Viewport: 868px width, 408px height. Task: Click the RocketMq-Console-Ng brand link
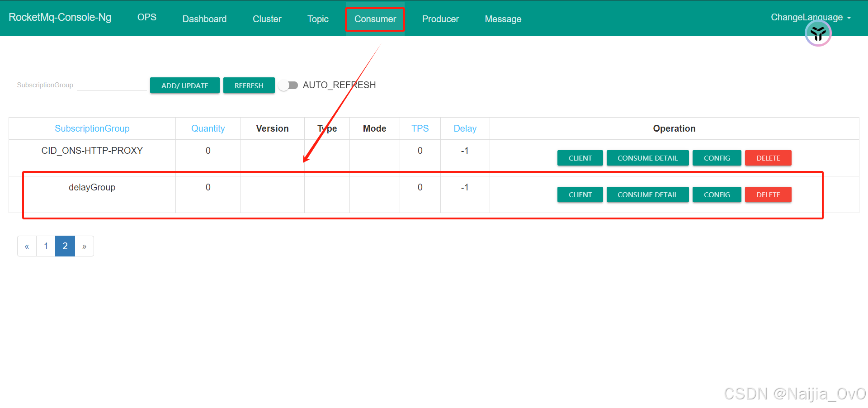coord(60,17)
